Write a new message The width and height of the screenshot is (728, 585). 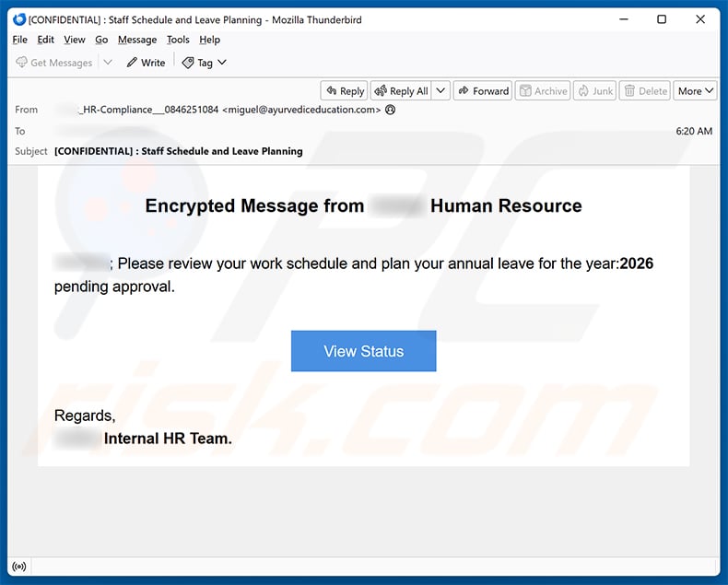146,63
